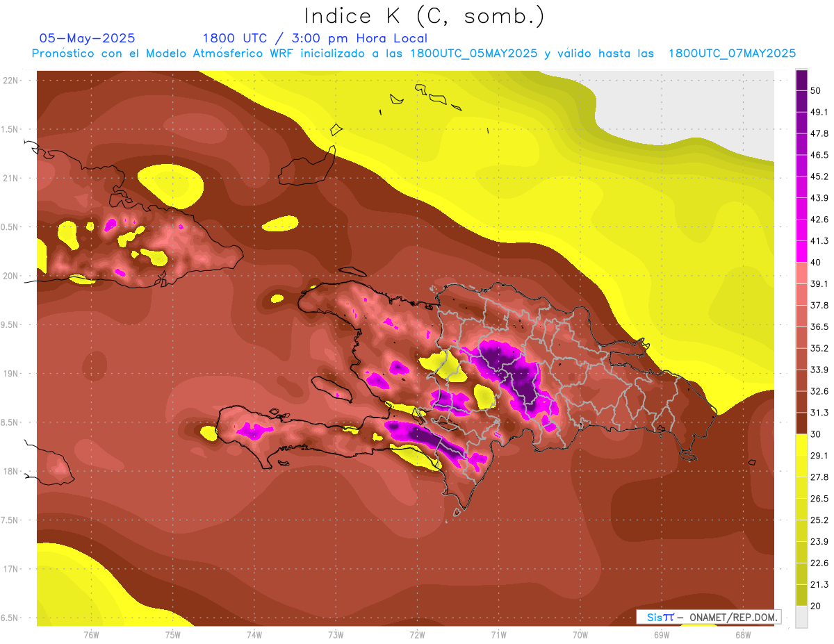The width and height of the screenshot is (834, 644).
Task: Pick the light gray swatch below 20
Action: tap(801, 617)
